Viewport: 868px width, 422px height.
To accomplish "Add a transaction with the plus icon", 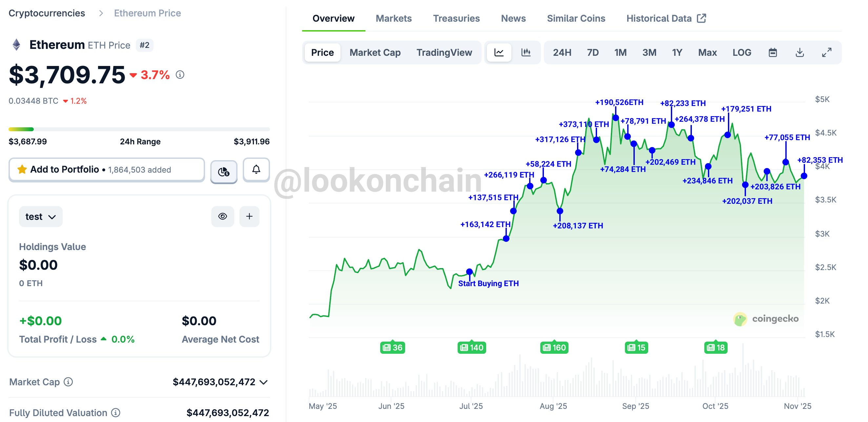I will [249, 216].
